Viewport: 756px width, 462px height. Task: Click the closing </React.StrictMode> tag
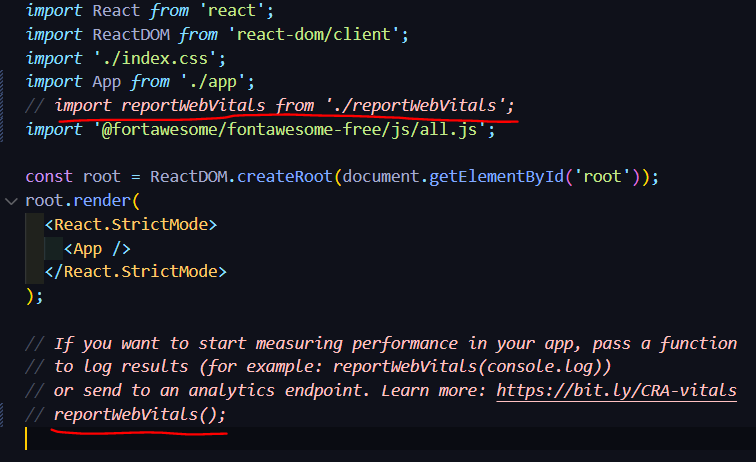point(135,272)
